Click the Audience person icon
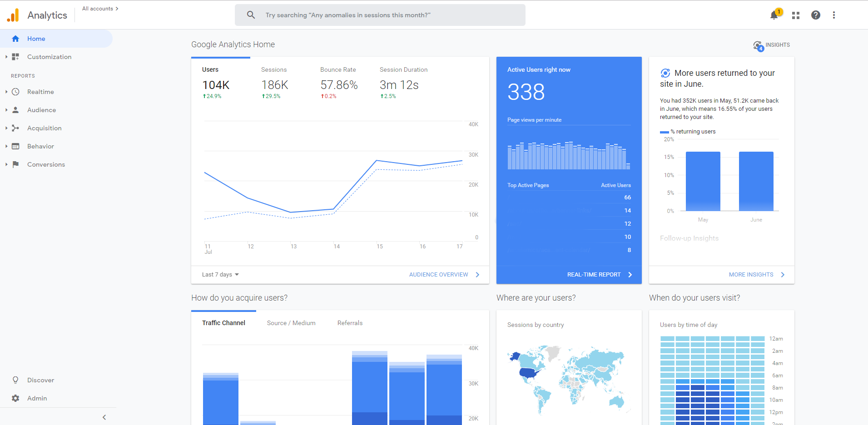This screenshot has height=425, width=868. (x=15, y=110)
